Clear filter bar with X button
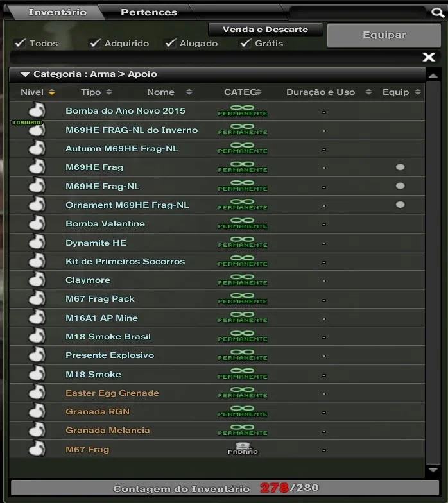This screenshot has width=448, height=503. [429, 57]
